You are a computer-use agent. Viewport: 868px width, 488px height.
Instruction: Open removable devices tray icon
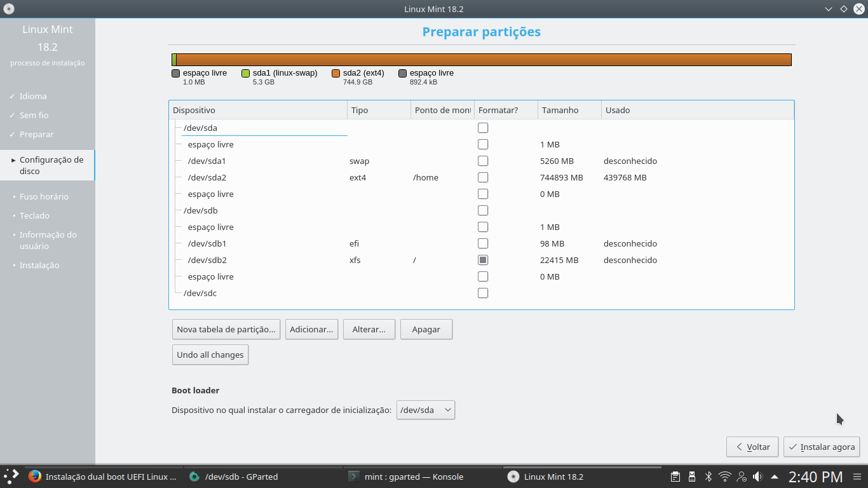point(692,477)
